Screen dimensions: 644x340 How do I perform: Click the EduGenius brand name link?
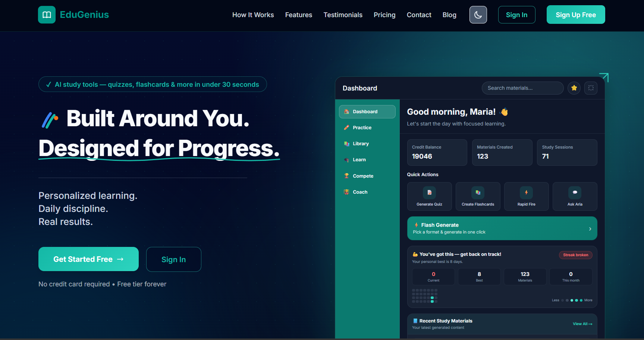[x=84, y=15]
